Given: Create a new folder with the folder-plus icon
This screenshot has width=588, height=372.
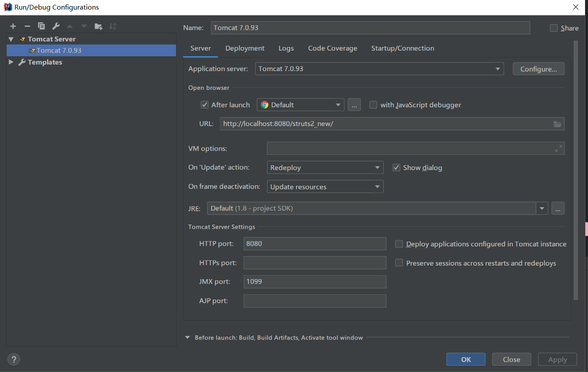Looking at the screenshot, I should point(99,26).
